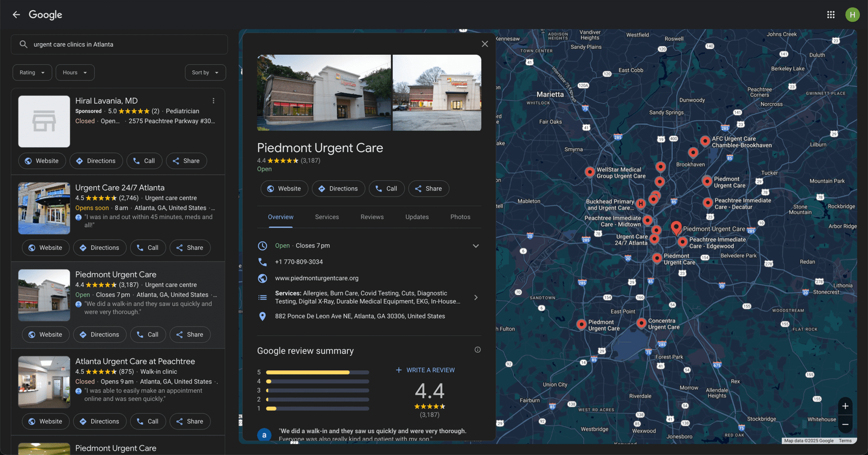Open the Sort by dropdown
Screen dimensions: 868x455
click(x=205, y=72)
